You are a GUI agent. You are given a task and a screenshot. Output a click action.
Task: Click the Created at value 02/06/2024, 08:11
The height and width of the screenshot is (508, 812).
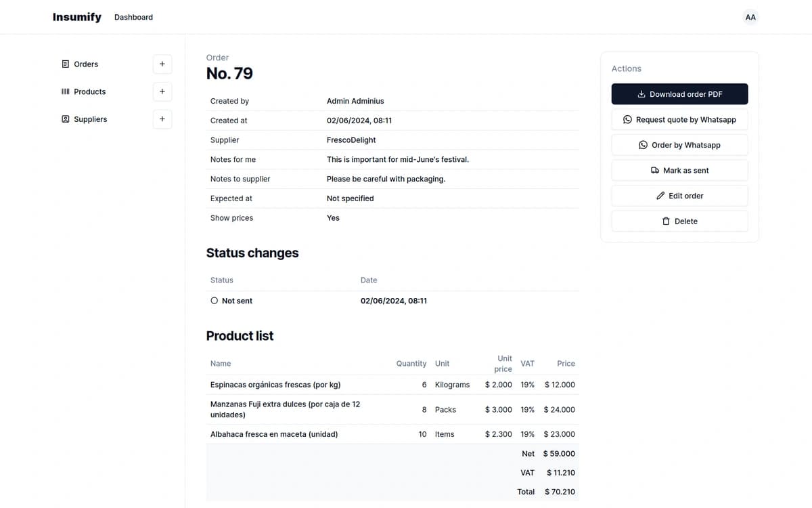(359, 121)
